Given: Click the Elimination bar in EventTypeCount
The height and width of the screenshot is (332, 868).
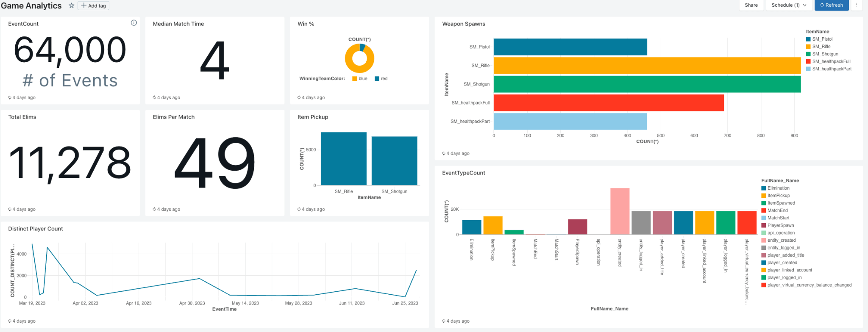Looking at the screenshot, I should (472, 227).
